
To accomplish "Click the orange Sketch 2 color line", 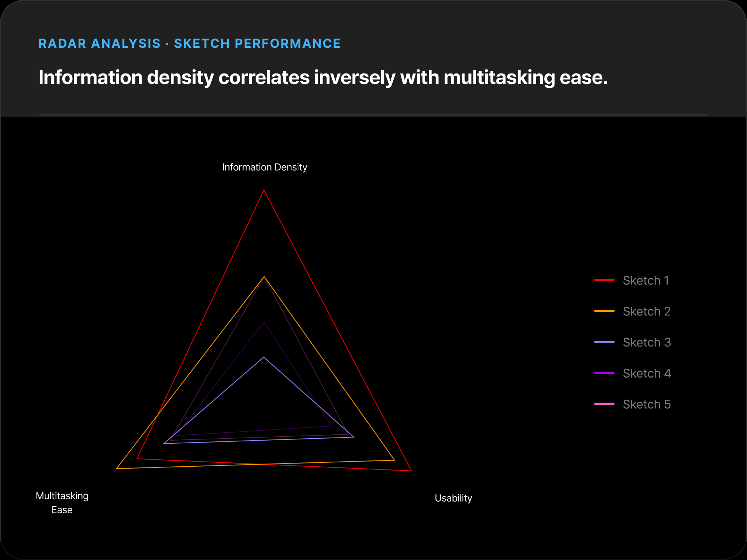I will click(604, 311).
